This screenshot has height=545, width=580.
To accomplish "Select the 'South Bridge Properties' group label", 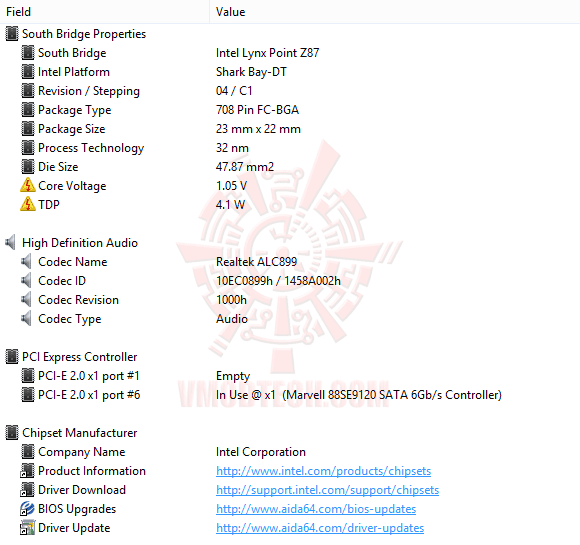I will coord(84,34).
